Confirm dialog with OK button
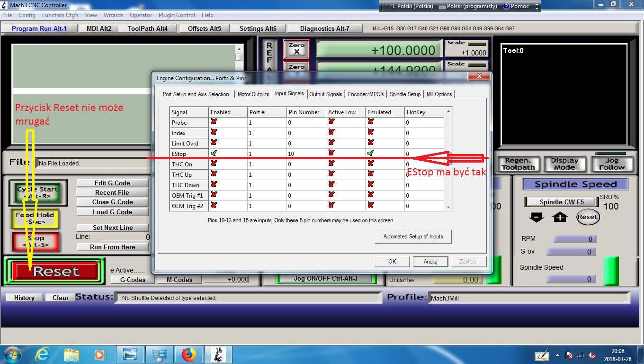644x364 pixels. [x=392, y=262]
